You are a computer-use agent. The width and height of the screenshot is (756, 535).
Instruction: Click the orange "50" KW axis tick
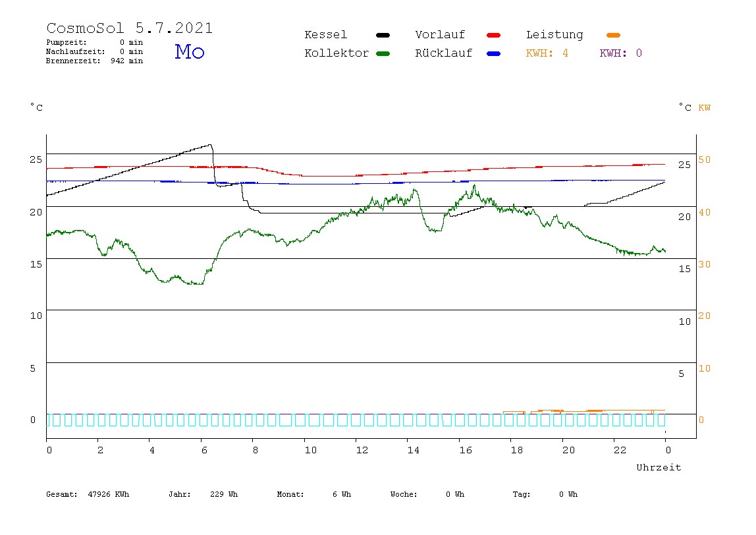705,159
